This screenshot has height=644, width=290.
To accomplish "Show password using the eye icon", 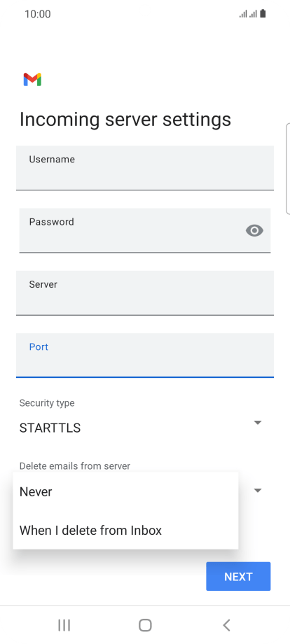I will [254, 230].
